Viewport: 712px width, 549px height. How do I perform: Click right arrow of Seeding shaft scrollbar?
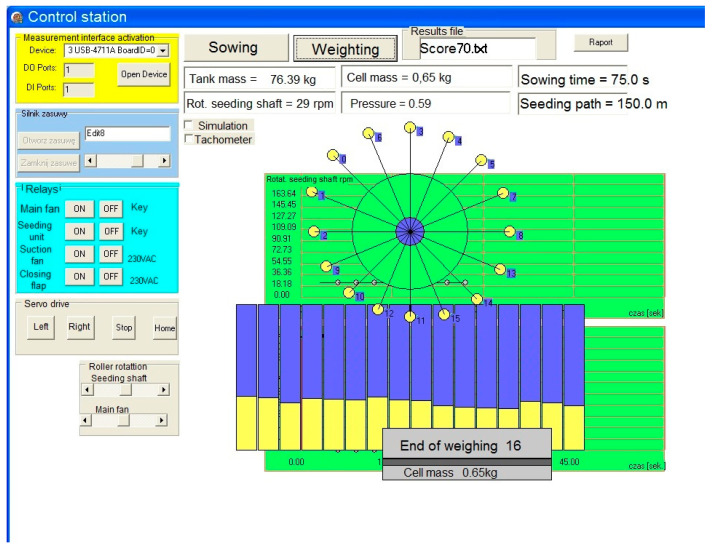[163, 390]
